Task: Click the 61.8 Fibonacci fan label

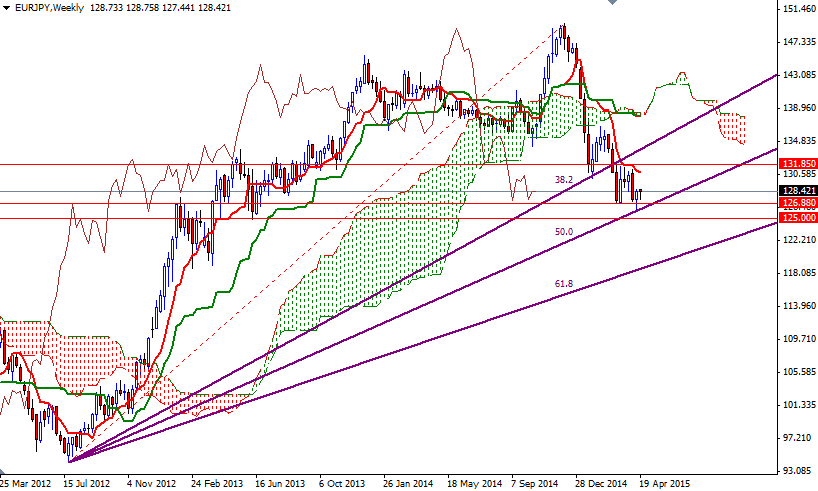Action: [564, 284]
